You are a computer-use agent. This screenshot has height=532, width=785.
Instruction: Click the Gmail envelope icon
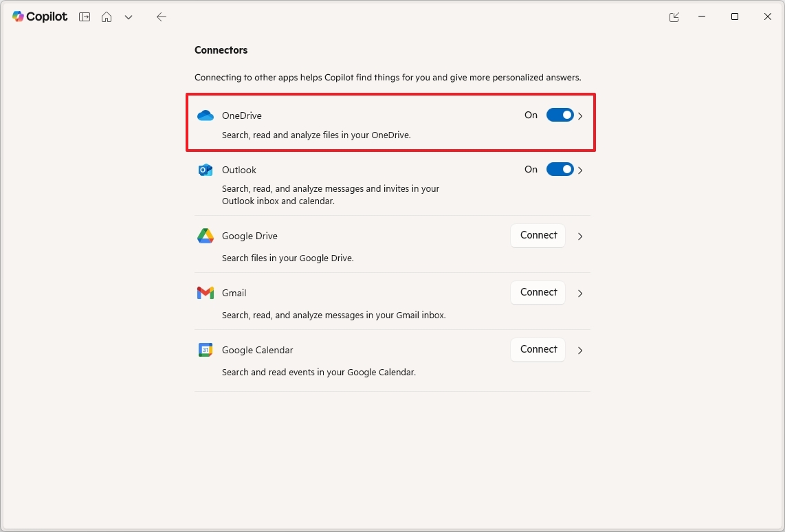(x=206, y=293)
